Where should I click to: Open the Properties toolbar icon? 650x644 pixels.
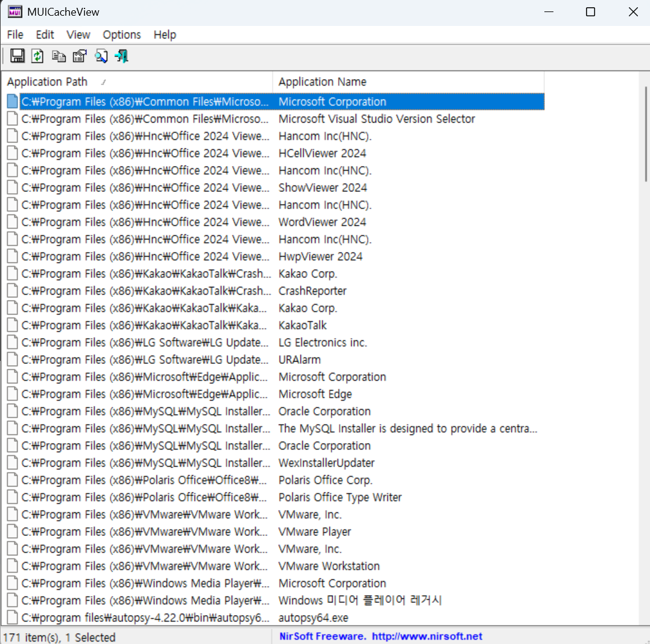pos(80,56)
